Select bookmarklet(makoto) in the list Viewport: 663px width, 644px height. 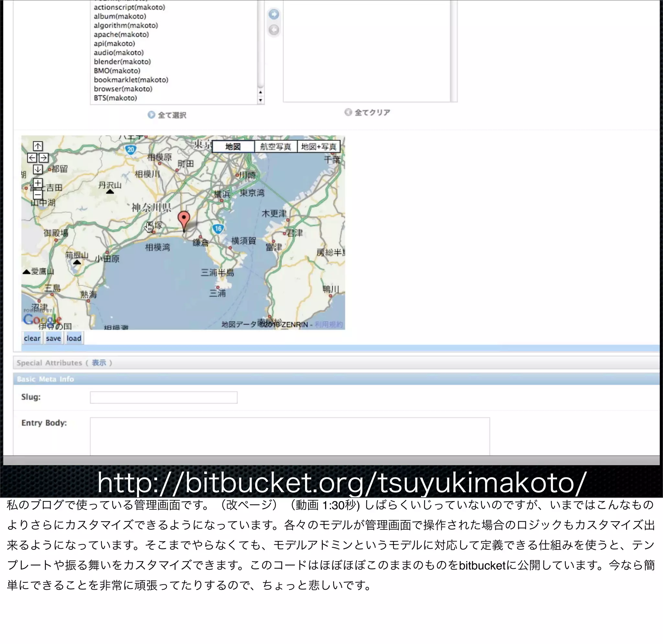point(131,80)
